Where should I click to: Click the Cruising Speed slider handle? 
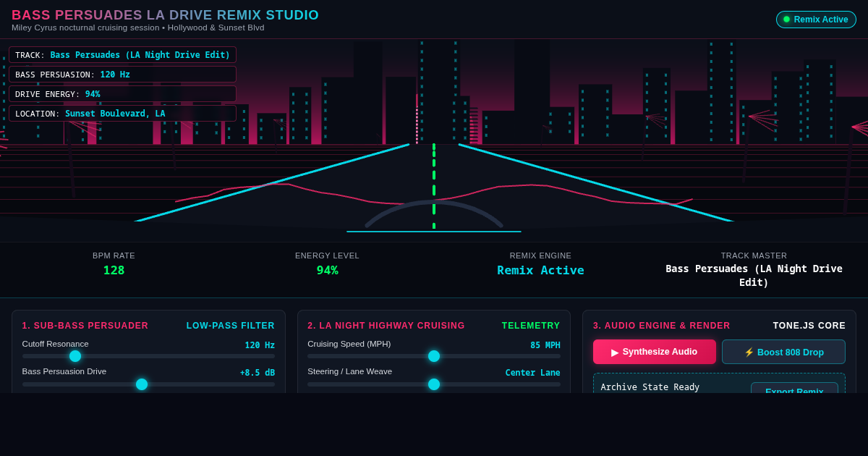click(x=434, y=356)
